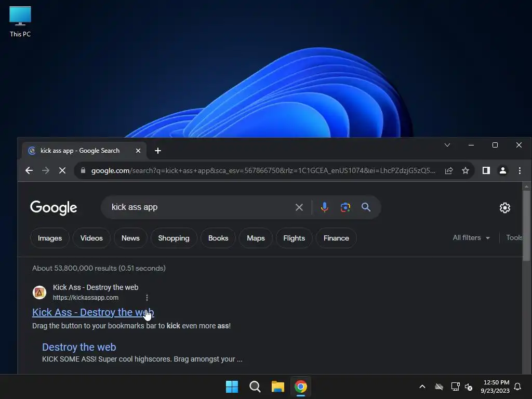
Task: Open the Windows Start menu
Action: tap(232, 387)
